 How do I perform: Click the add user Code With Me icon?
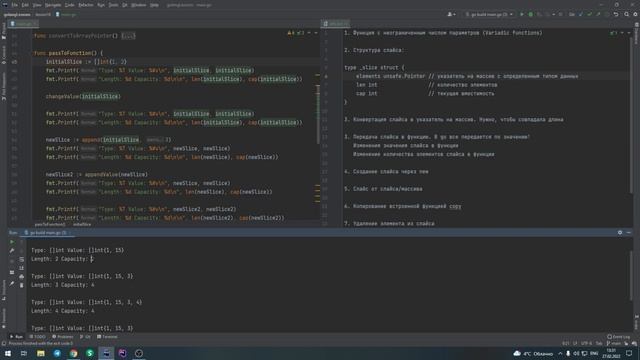tap(451, 14)
